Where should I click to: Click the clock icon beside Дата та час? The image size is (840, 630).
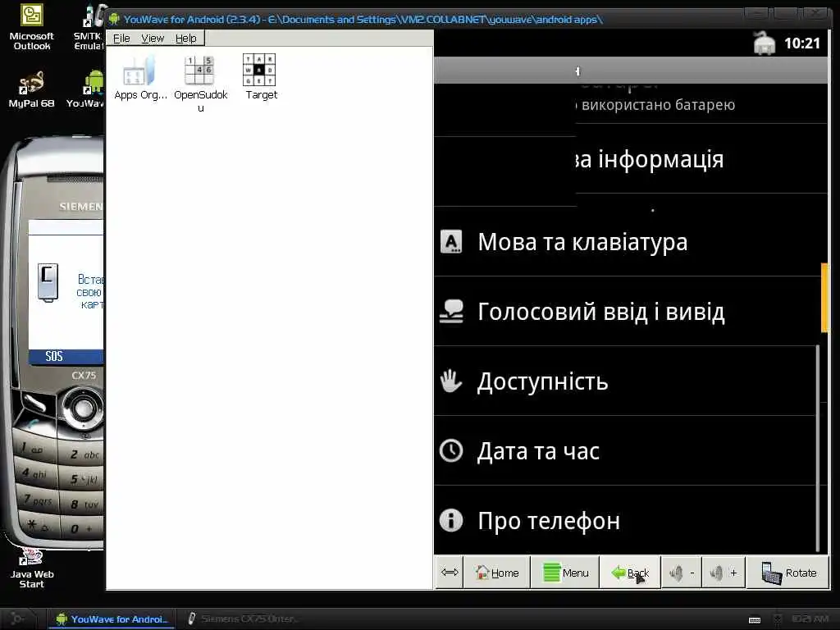451,450
